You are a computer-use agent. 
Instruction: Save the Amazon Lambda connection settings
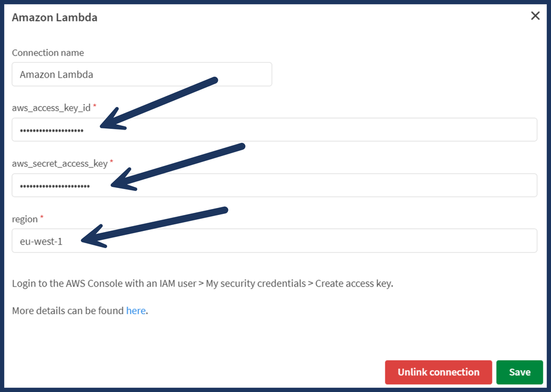[519, 372]
